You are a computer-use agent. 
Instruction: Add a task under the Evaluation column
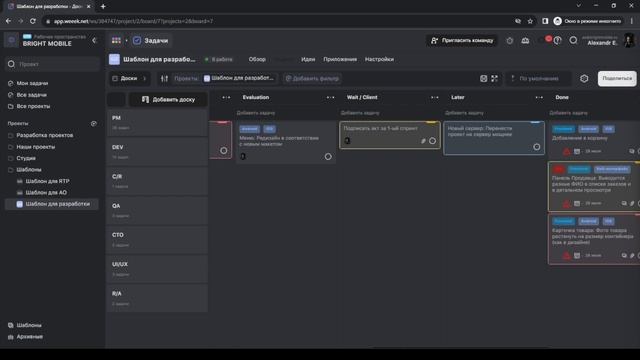(256, 113)
